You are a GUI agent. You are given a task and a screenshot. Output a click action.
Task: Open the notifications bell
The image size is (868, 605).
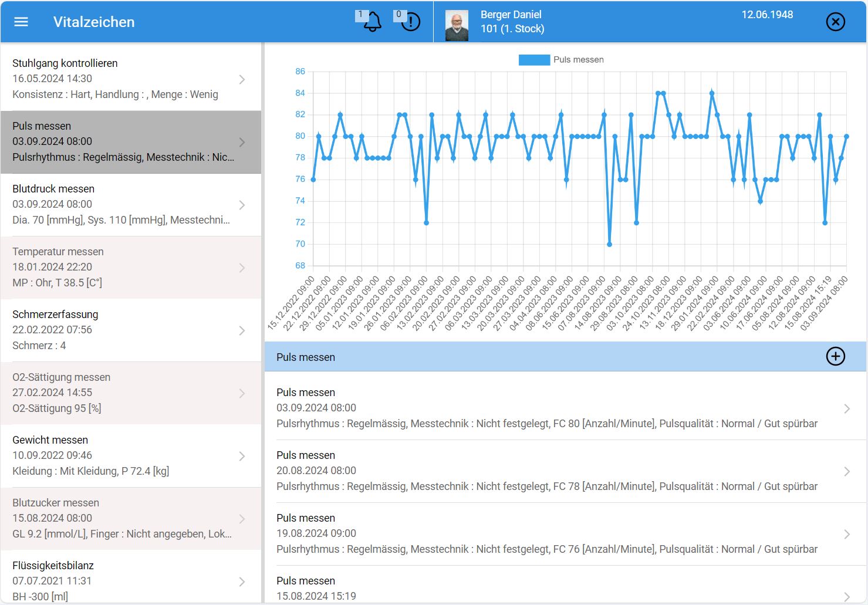[x=372, y=22]
